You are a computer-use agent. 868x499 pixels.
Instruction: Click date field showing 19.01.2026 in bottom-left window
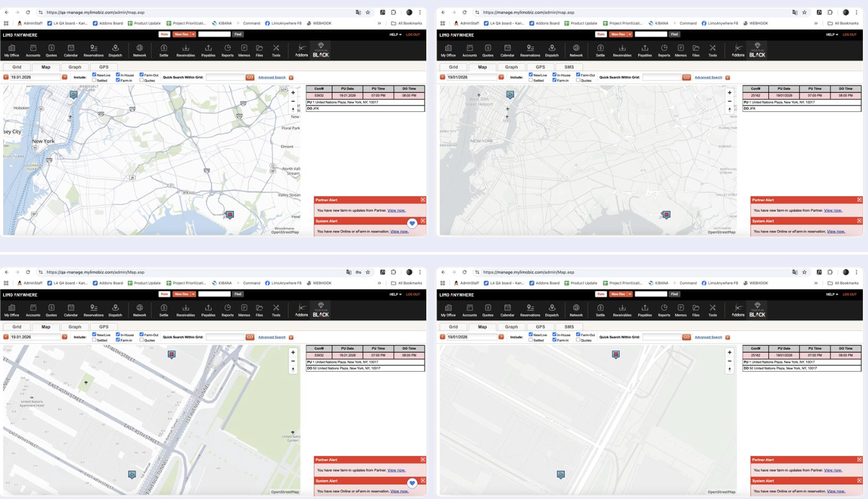point(35,337)
